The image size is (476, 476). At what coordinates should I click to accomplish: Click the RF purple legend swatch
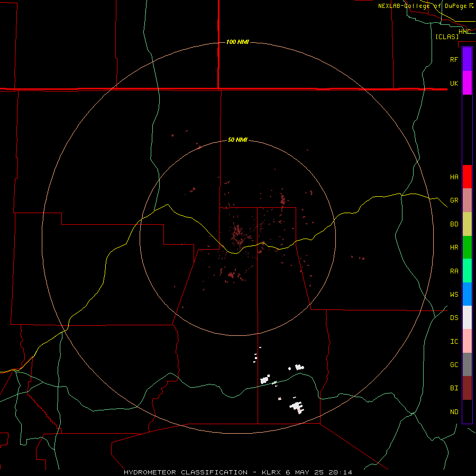pos(467,59)
